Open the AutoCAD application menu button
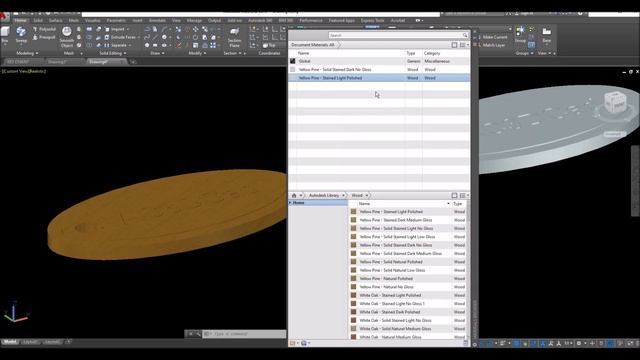The width and height of the screenshot is (640, 360). [4, 16]
